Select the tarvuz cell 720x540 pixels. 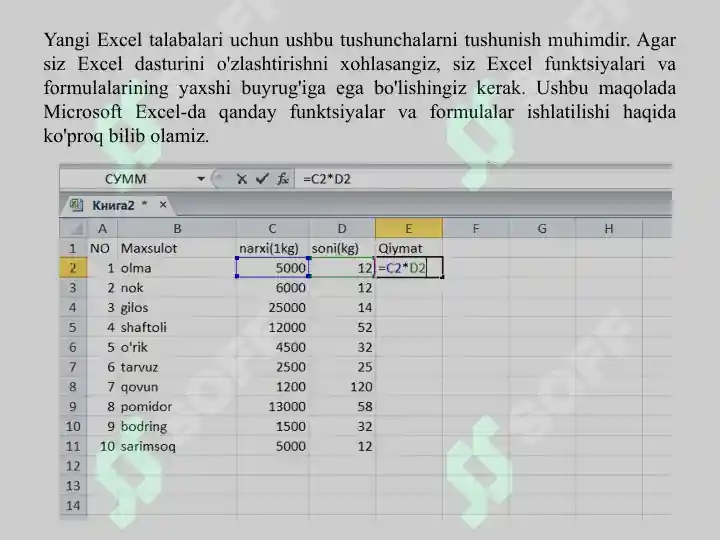pos(177,367)
